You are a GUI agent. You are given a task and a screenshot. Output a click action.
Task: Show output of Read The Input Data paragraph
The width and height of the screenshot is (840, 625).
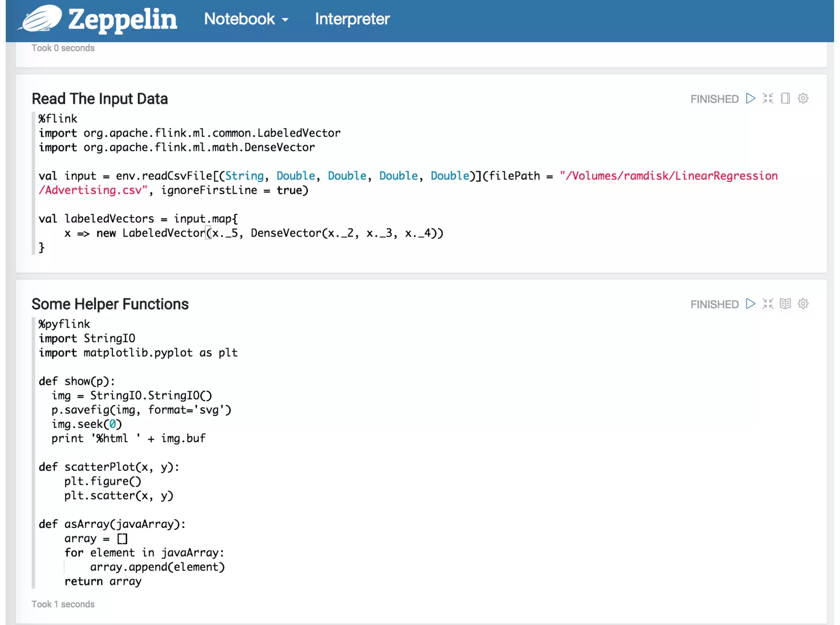tap(785, 98)
